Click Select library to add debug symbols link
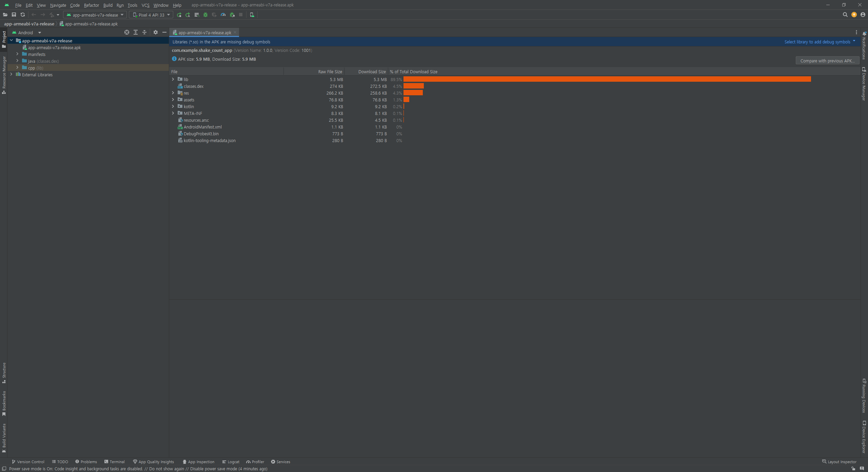 coord(817,42)
